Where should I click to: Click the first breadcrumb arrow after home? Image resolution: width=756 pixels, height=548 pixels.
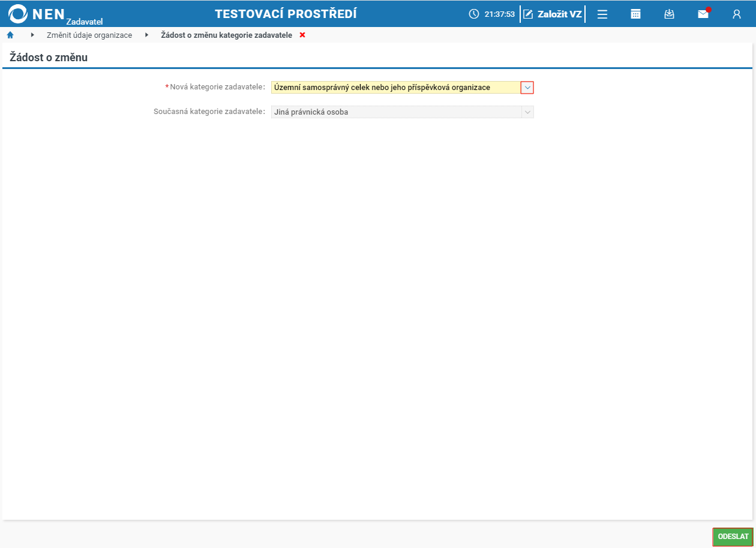click(32, 35)
